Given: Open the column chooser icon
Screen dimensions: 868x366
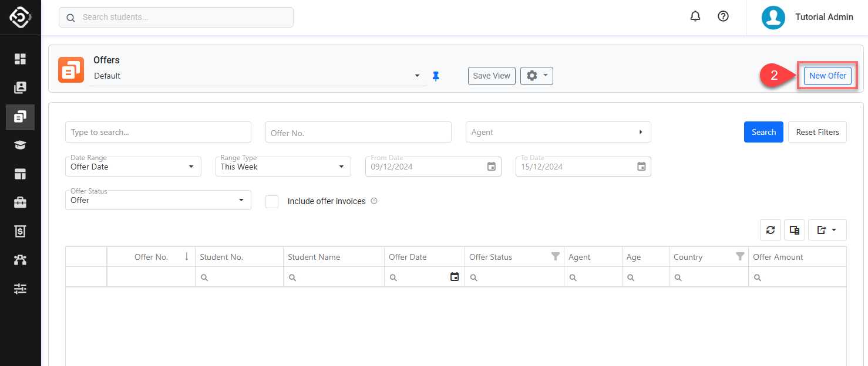Looking at the screenshot, I should click(x=795, y=231).
